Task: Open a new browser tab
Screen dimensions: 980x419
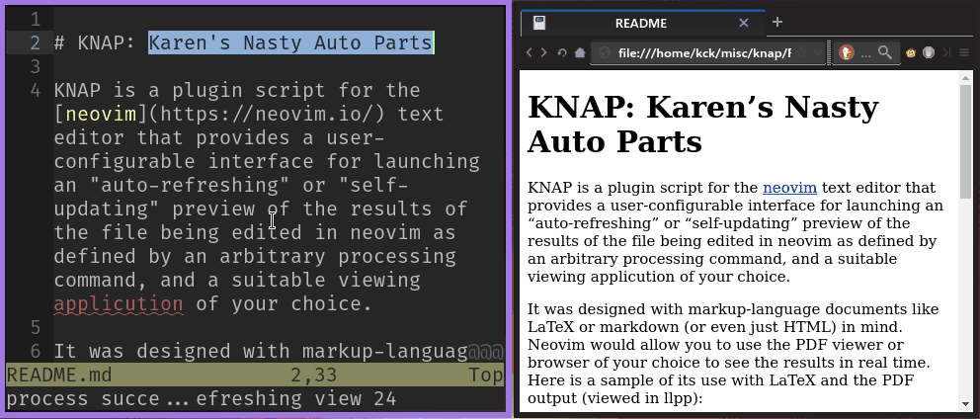Action: tap(776, 23)
